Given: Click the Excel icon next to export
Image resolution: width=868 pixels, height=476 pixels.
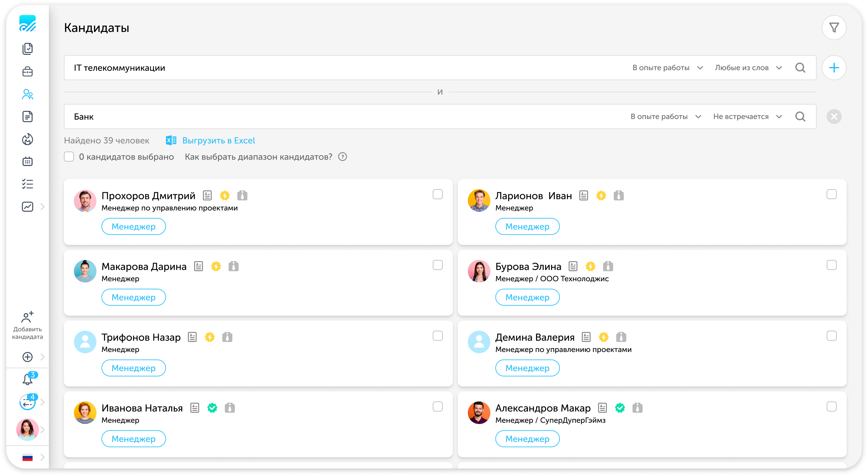Looking at the screenshot, I should click(x=171, y=141).
